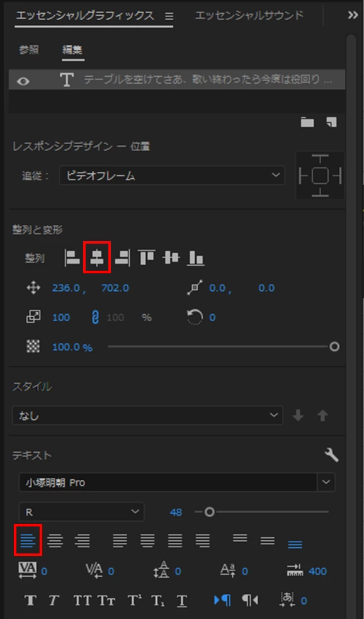Open the font family dropdown 小塚明朝 Pro
This screenshot has height=619, width=364.
177,482
